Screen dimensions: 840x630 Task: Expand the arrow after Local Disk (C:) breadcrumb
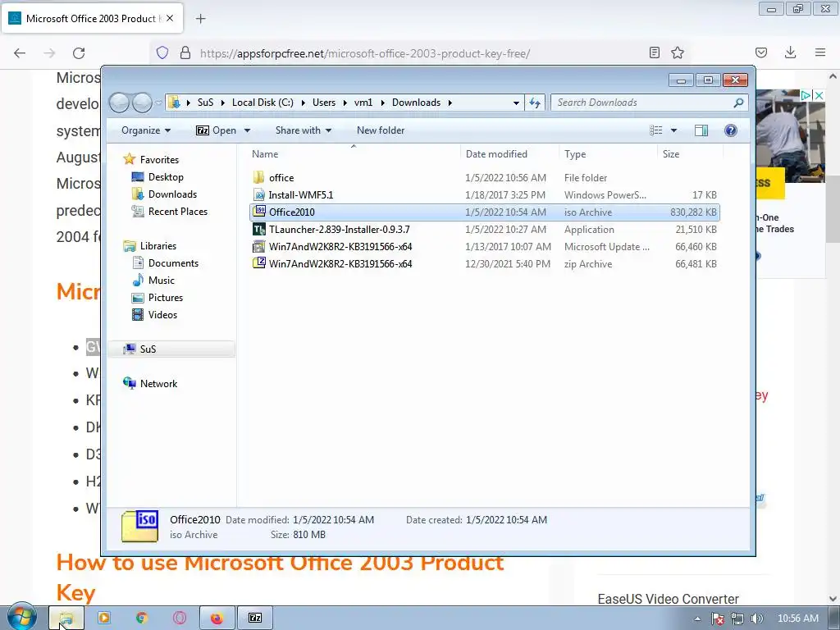(304, 103)
